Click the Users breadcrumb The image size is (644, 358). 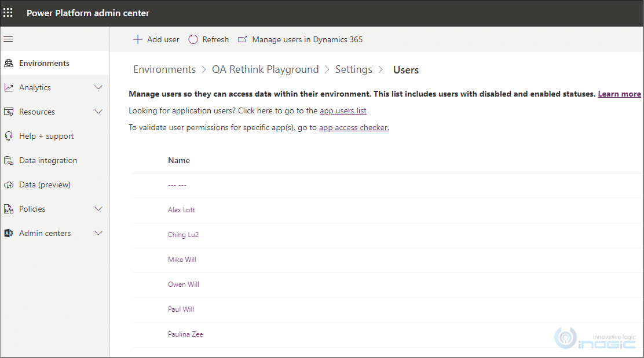tap(406, 70)
